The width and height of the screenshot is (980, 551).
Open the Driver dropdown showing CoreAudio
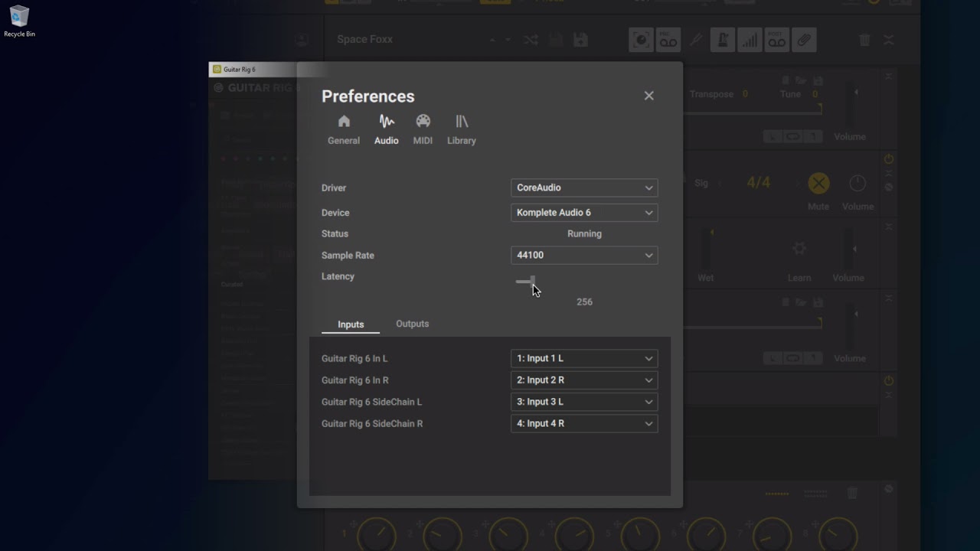coord(584,187)
